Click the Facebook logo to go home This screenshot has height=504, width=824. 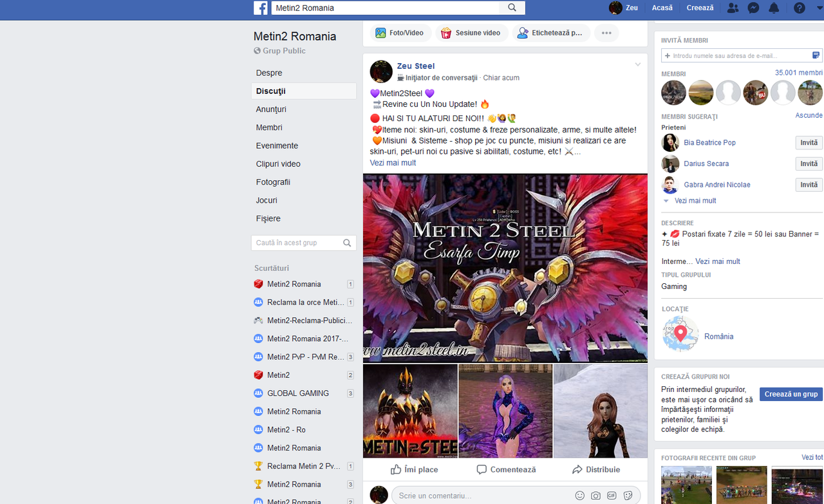point(261,8)
